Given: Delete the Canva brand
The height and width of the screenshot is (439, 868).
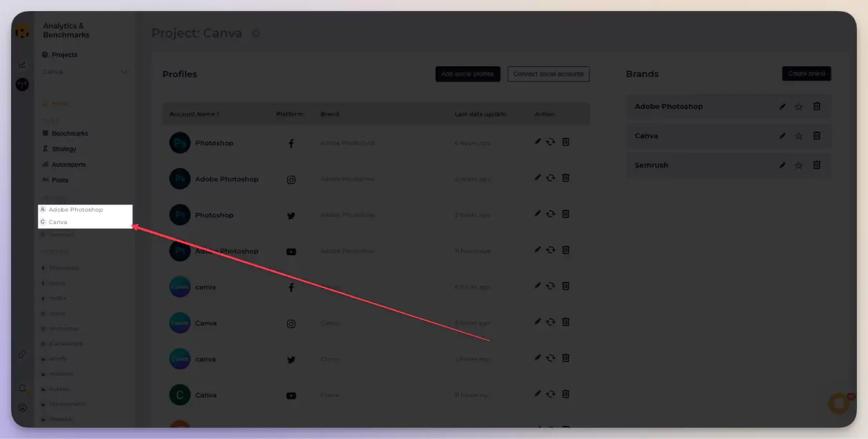Looking at the screenshot, I should pyautogui.click(x=817, y=136).
